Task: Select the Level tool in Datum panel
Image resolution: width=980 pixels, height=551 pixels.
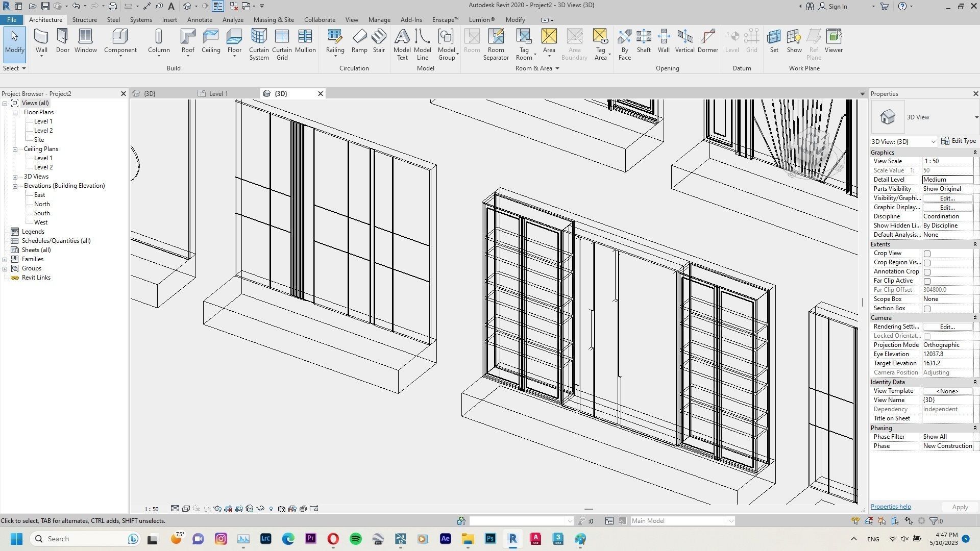Action: coord(732,41)
